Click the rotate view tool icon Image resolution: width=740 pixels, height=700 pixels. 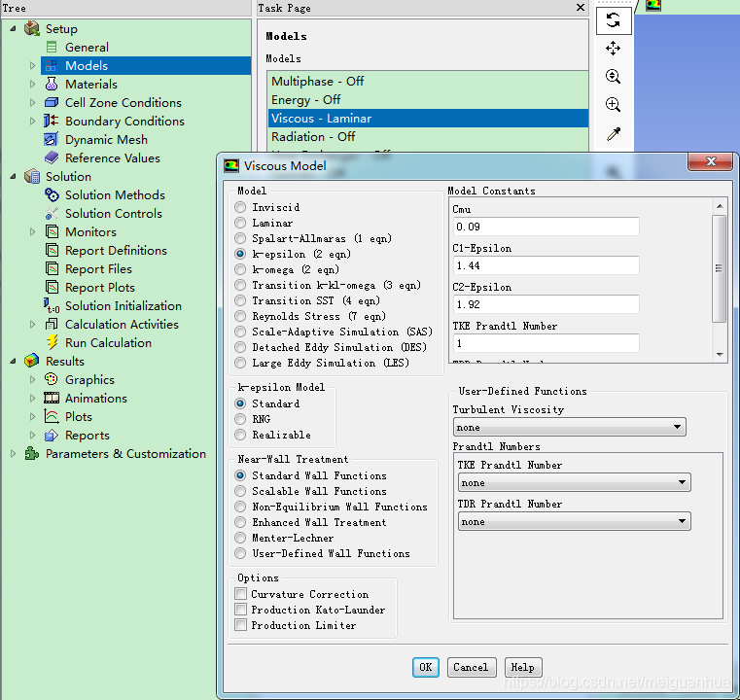(613, 19)
